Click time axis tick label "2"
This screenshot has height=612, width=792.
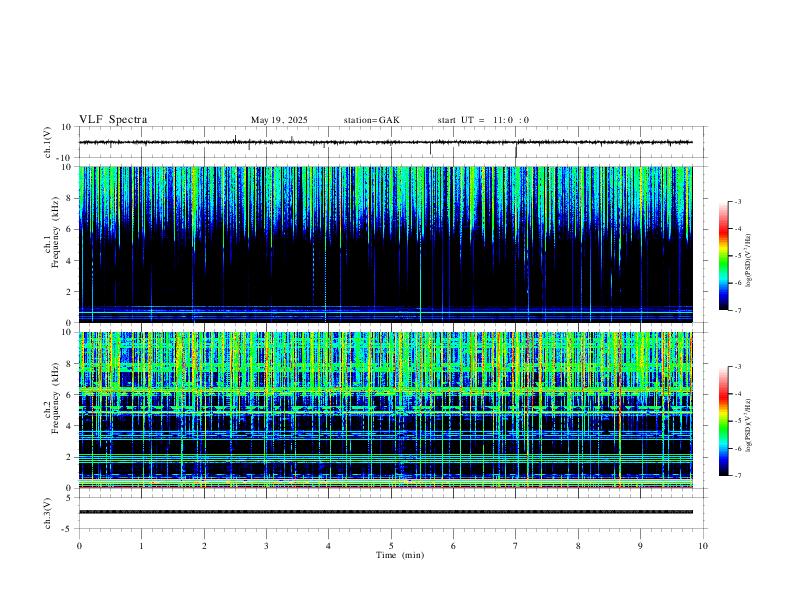(x=204, y=546)
